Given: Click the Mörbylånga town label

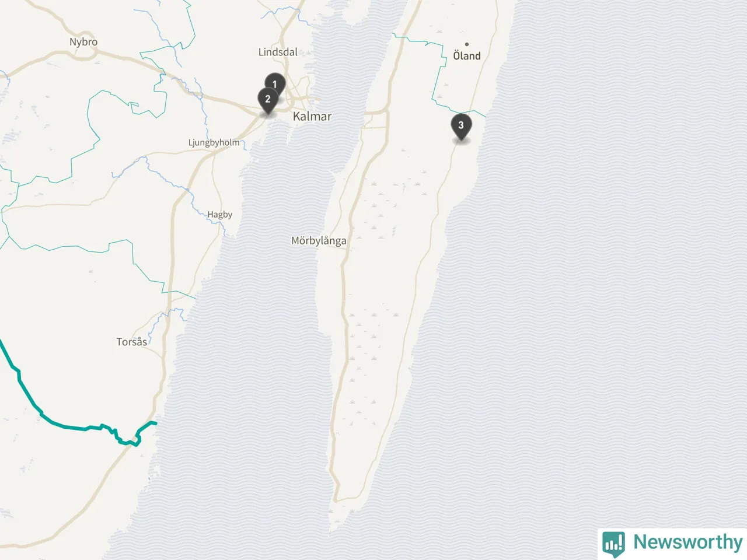Looking at the screenshot, I should tap(319, 240).
